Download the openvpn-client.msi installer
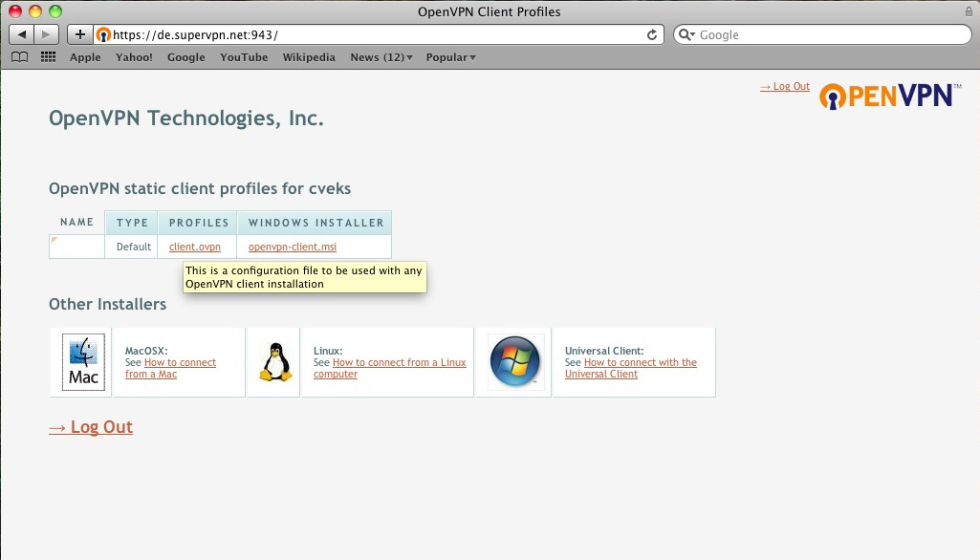980x560 pixels. [x=292, y=247]
